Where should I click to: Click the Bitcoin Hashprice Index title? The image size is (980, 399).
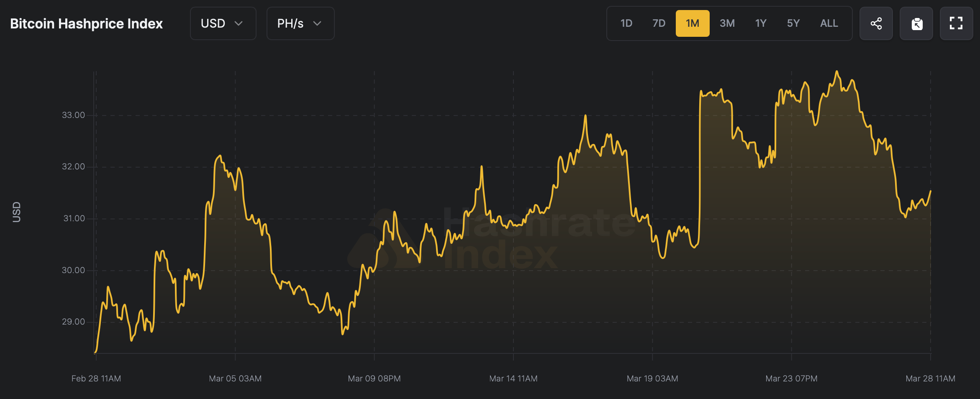coord(86,24)
